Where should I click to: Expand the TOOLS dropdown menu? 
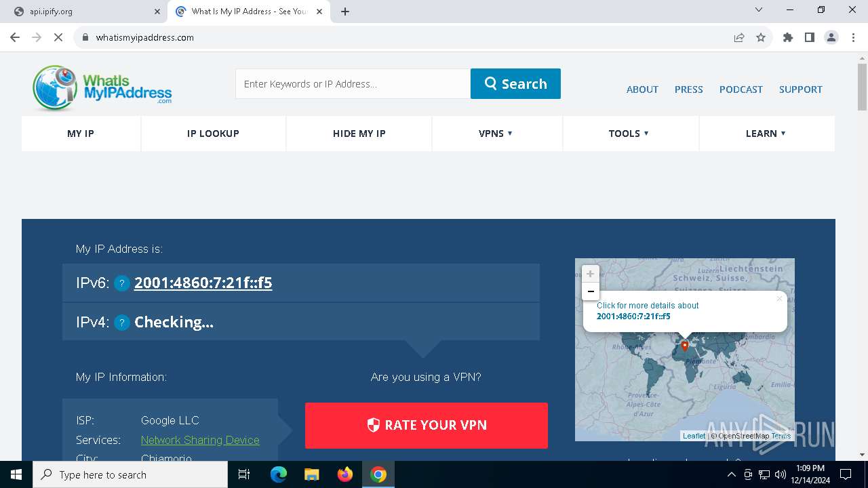(x=630, y=134)
